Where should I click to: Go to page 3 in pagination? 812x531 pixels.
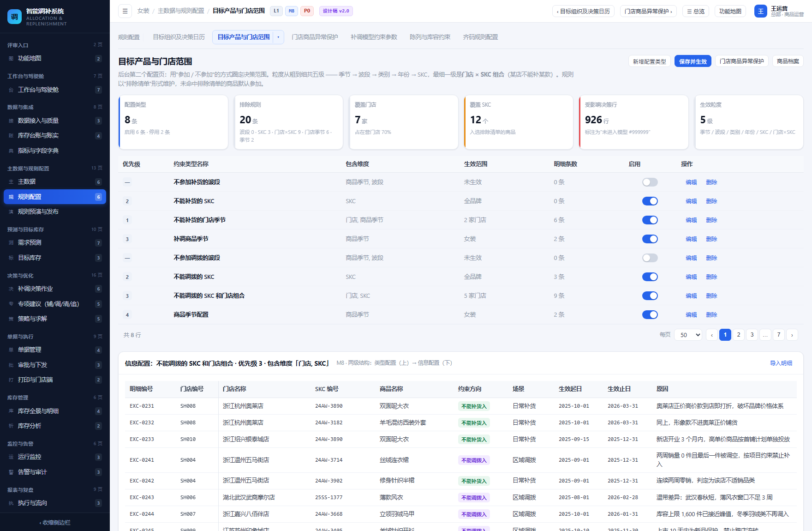752,335
